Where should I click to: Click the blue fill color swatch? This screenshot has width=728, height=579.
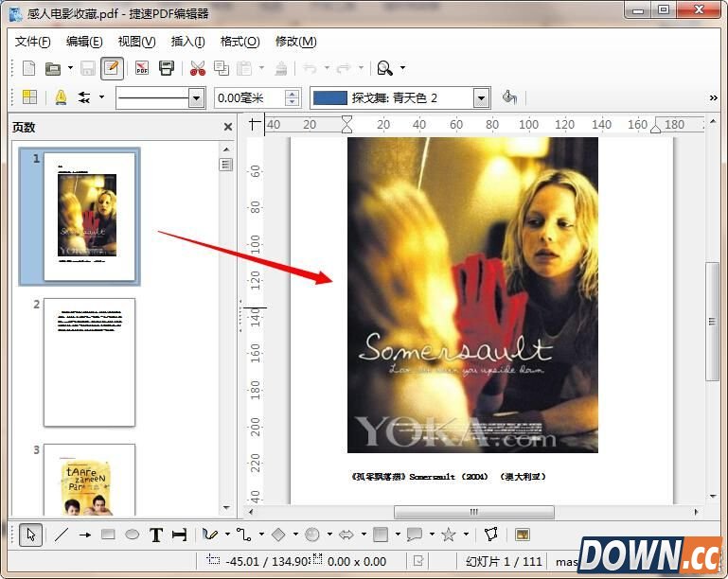329,97
